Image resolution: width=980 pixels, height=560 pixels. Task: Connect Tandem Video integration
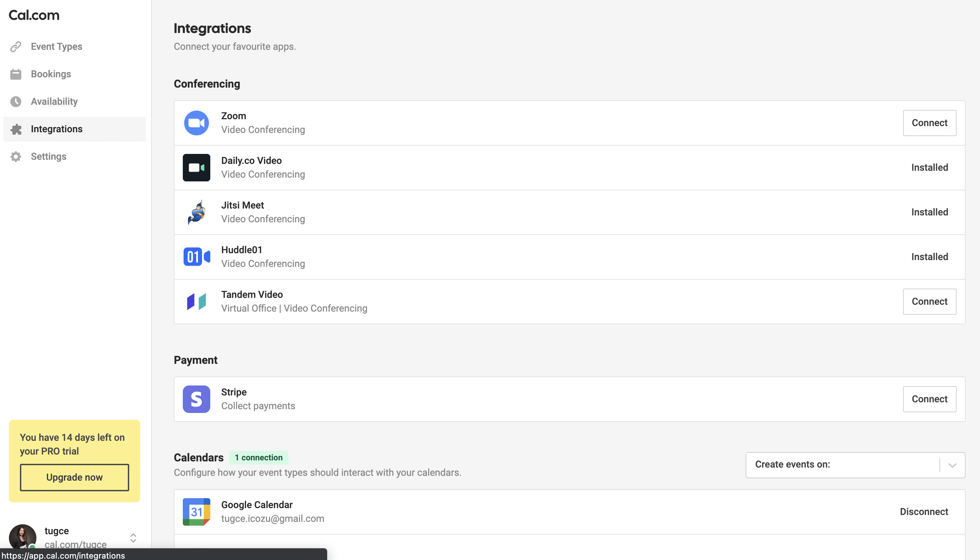929,302
